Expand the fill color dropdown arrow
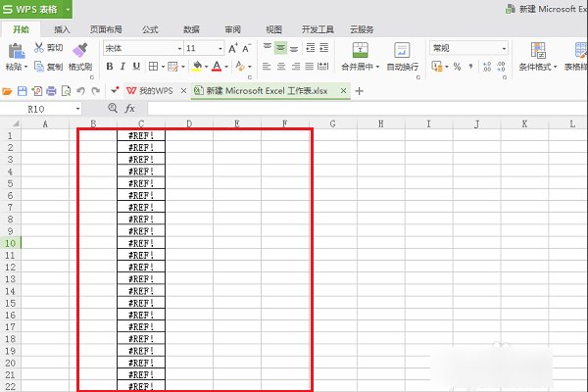Image resolution: width=588 pixels, height=392 pixels. pos(206,67)
